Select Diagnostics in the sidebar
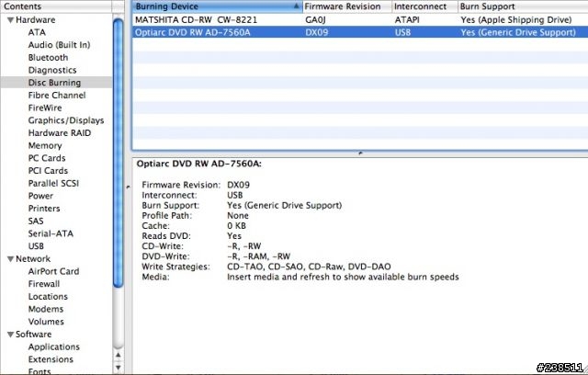The image size is (588, 375). (x=52, y=70)
